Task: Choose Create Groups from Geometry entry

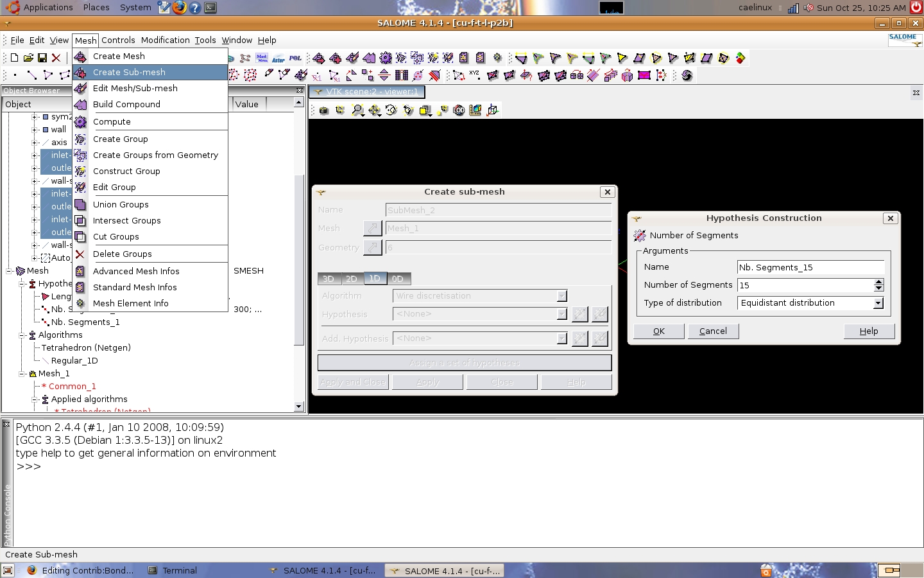Action: point(151,155)
